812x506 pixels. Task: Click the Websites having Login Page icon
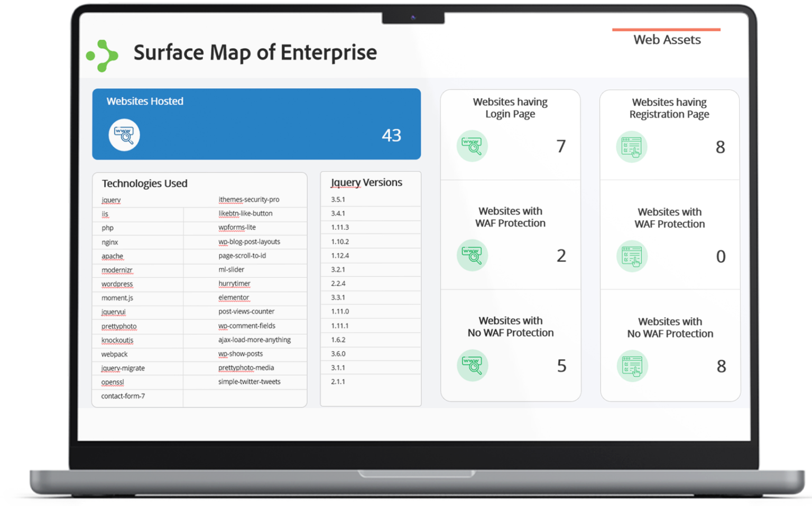pos(472,146)
